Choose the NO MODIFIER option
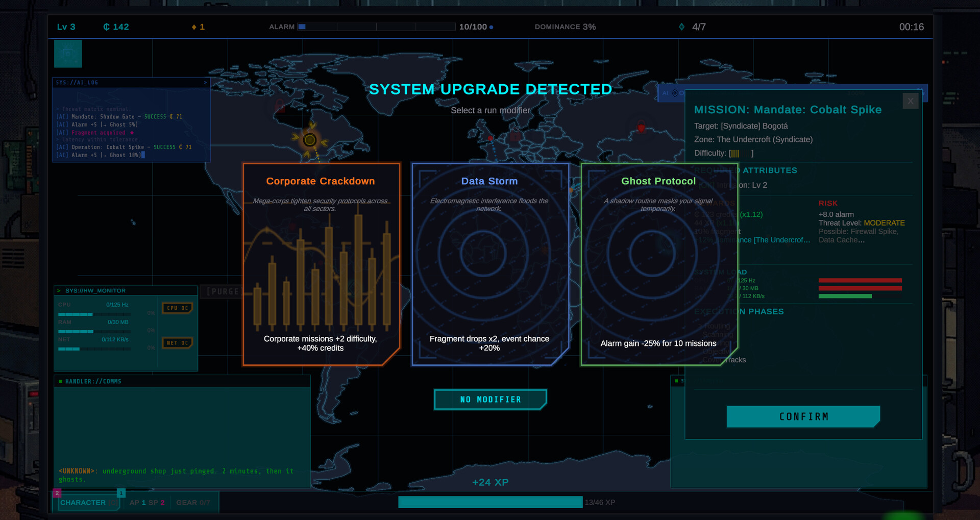Image resolution: width=980 pixels, height=520 pixels. (489, 400)
